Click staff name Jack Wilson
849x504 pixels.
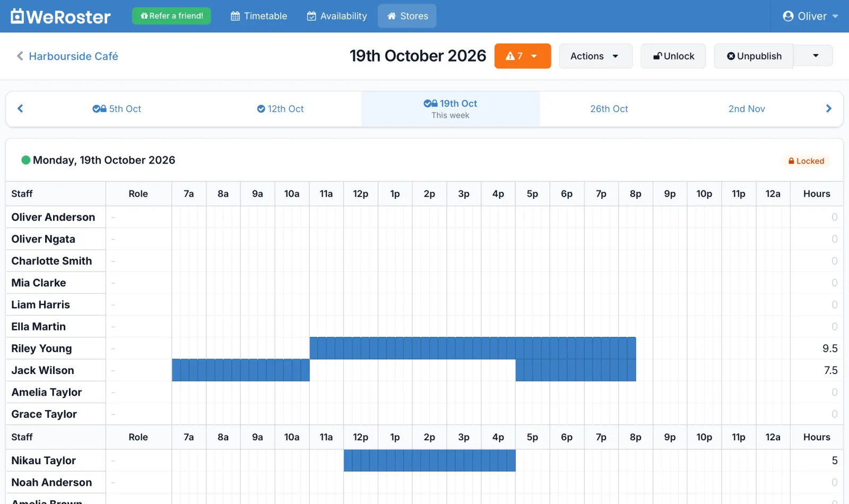[42, 370]
